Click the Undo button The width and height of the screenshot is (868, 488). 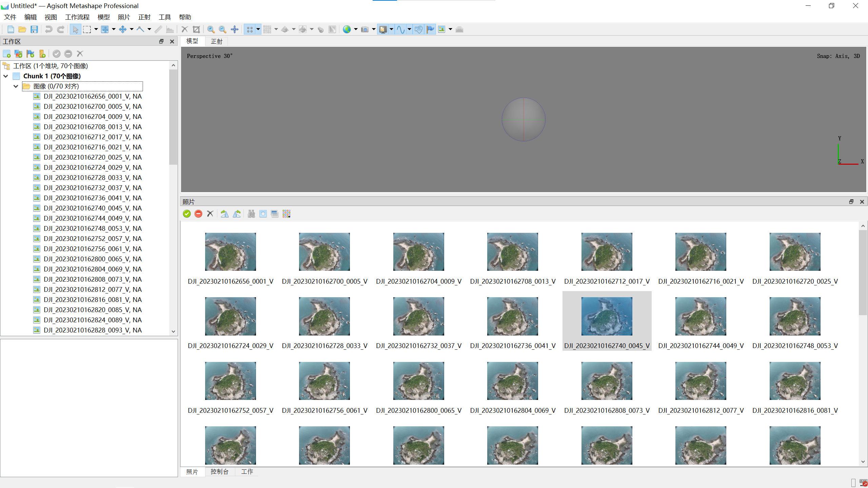48,29
